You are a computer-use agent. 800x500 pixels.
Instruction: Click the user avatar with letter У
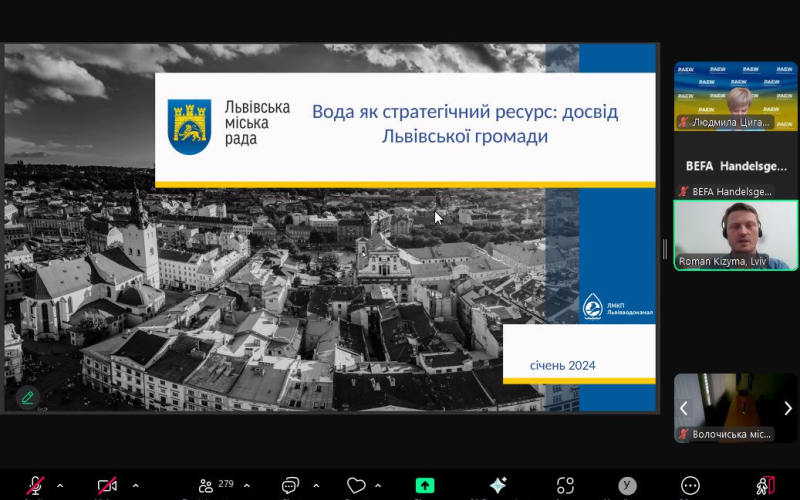click(x=627, y=485)
